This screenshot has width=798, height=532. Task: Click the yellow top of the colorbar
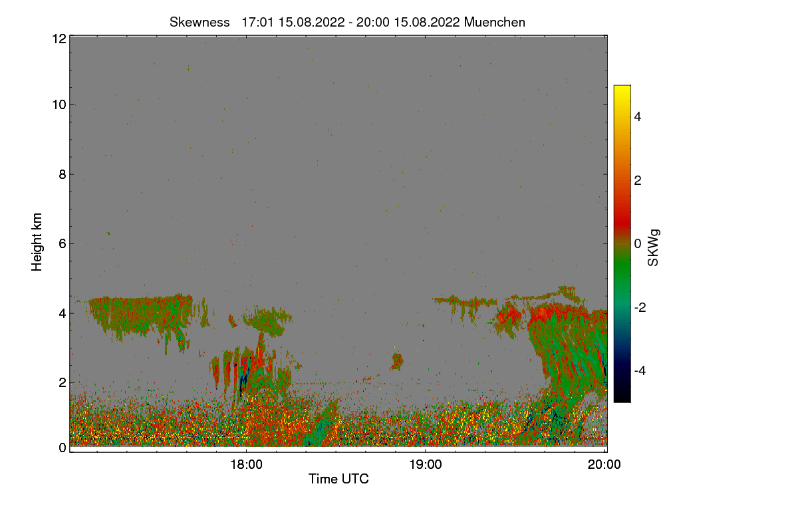click(x=622, y=90)
